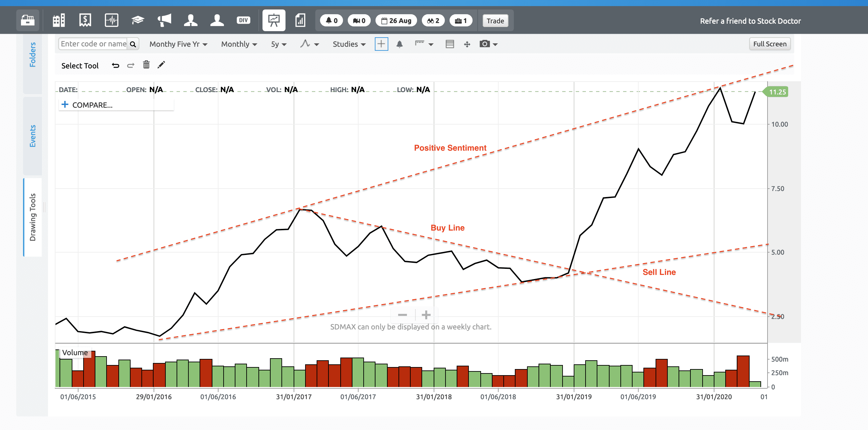
Task: Undo the last drawing action
Action: point(116,65)
